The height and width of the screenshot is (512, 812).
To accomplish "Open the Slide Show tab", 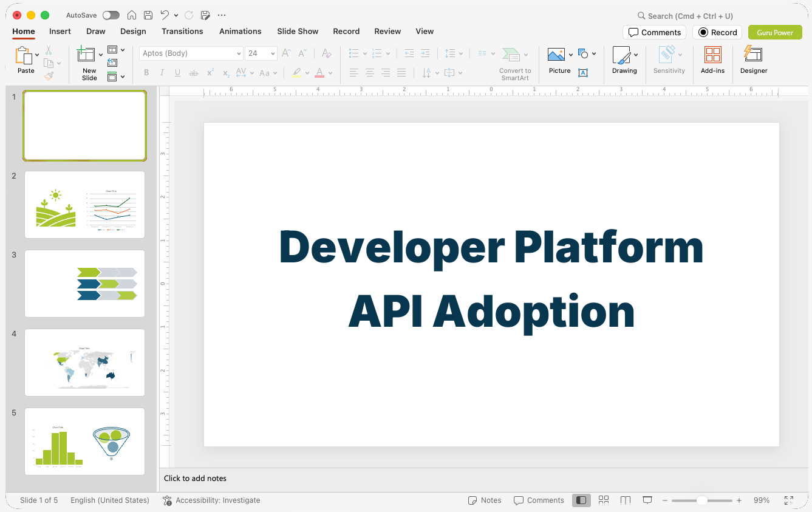I will click(298, 31).
